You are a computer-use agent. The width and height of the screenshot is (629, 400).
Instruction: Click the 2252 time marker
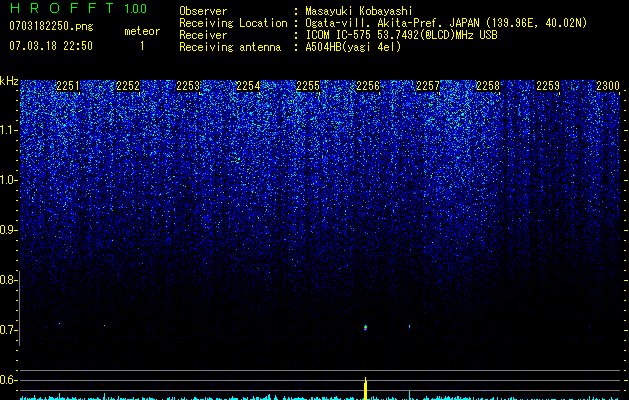tap(128, 86)
